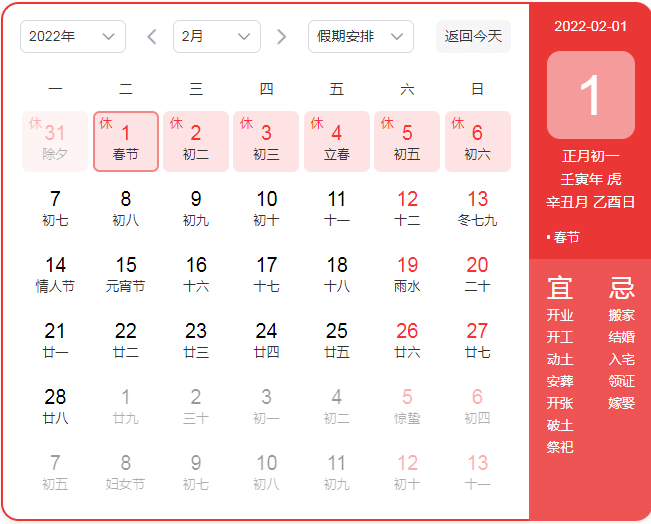The image size is (651, 524).
Task: Click the 2022-02-01 date header
Action: [x=590, y=26]
